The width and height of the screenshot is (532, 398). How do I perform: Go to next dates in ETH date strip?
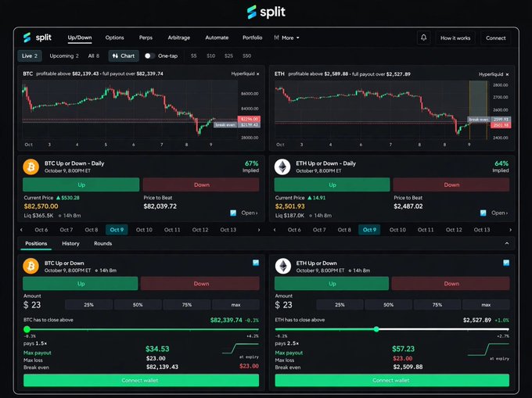click(x=510, y=230)
